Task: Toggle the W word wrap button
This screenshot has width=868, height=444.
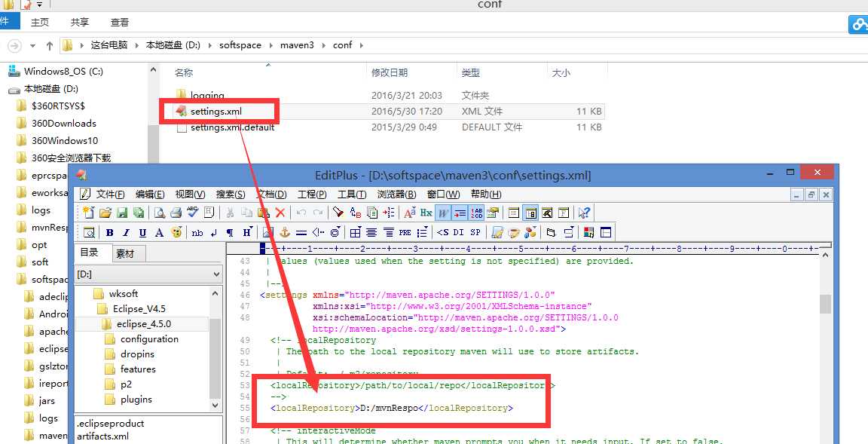Action: point(443,213)
